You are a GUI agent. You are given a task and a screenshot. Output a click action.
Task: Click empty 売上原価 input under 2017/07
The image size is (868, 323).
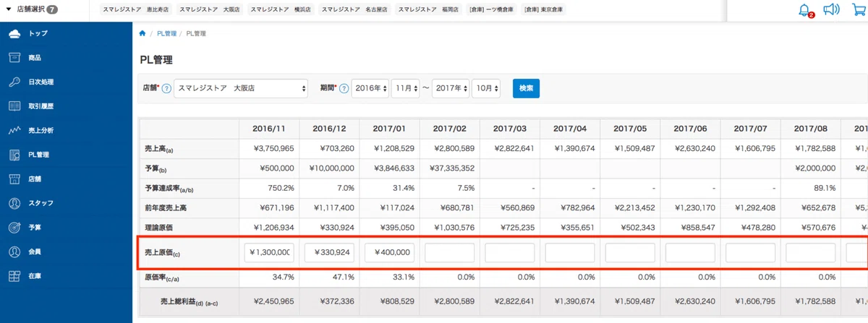coord(750,253)
